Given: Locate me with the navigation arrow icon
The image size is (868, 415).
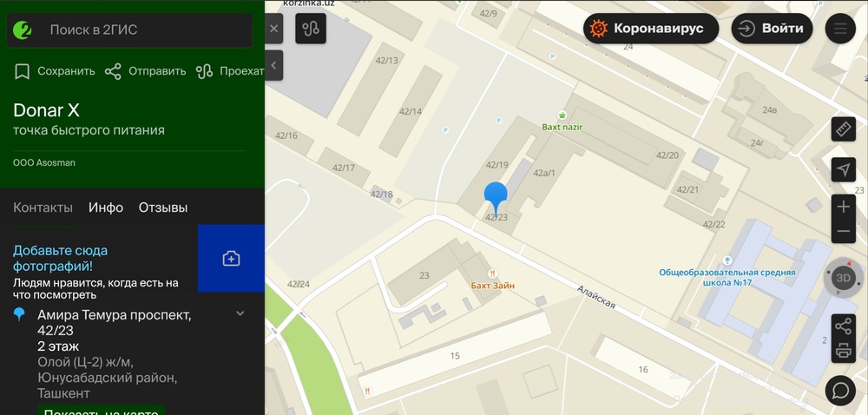Looking at the screenshot, I should [843, 170].
